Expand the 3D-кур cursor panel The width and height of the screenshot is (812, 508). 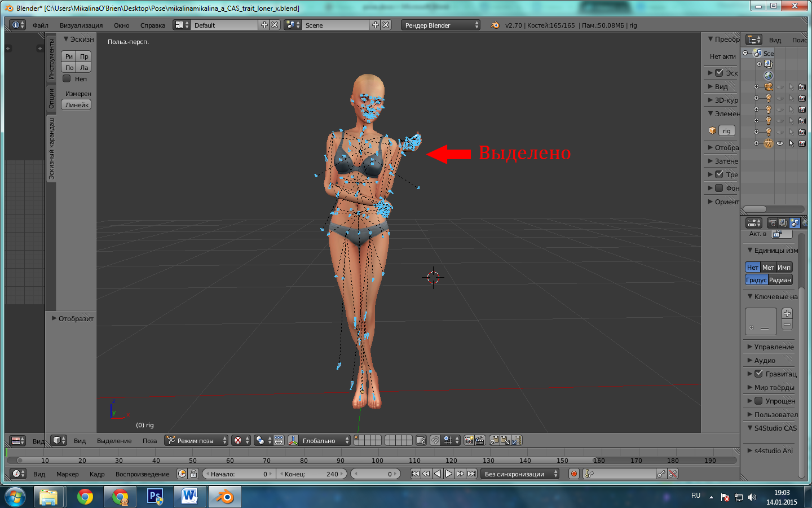coord(723,100)
